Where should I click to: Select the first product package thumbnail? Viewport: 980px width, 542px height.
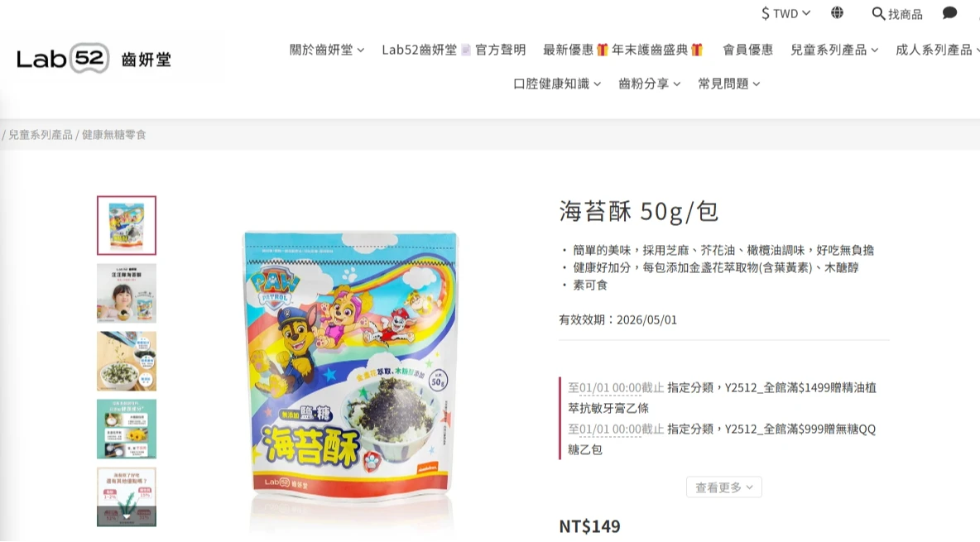127,225
